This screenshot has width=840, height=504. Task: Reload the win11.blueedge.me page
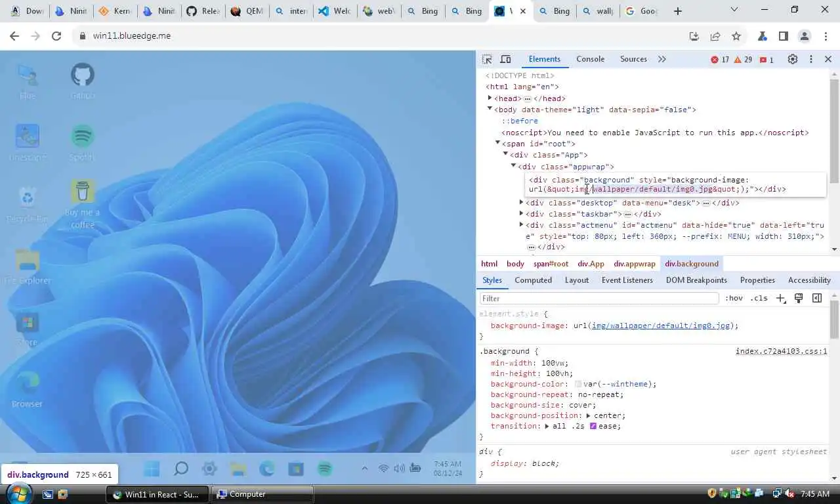(x=56, y=36)
